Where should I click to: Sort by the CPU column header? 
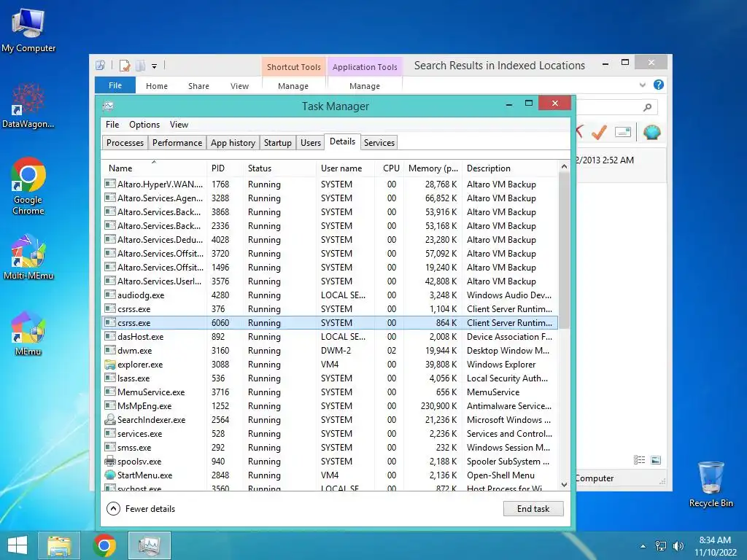[x=390, y=168]
